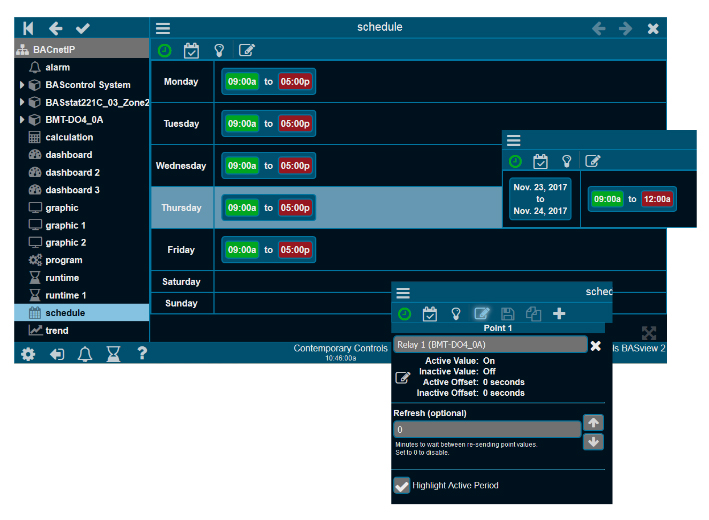Open alarms bell icon in bottom bar

pos(86,353)
